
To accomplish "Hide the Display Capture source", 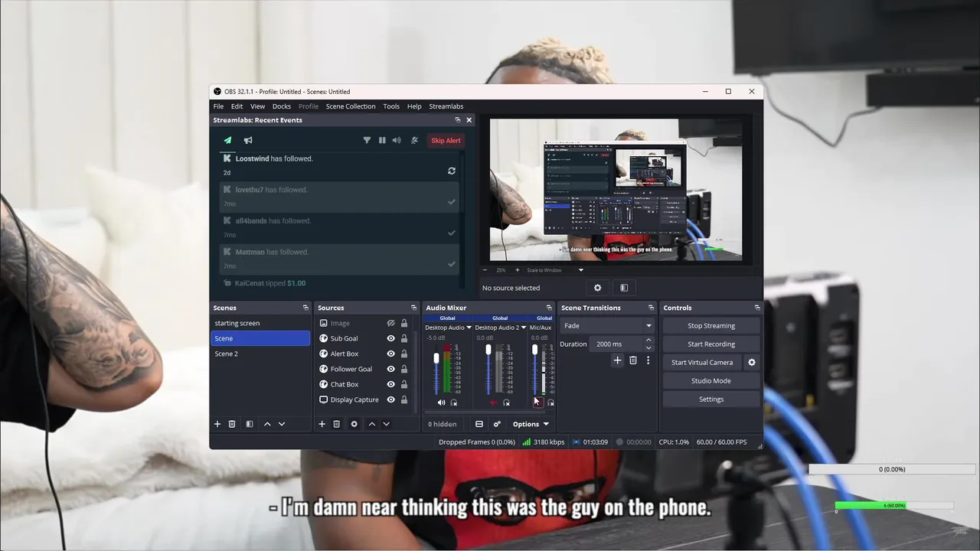I will tap(391, 399).
